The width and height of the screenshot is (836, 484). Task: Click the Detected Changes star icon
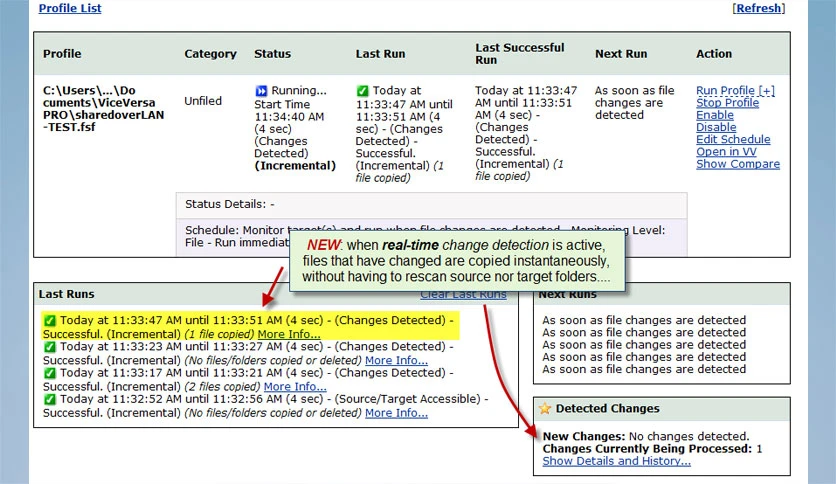(x=544, y=408)
